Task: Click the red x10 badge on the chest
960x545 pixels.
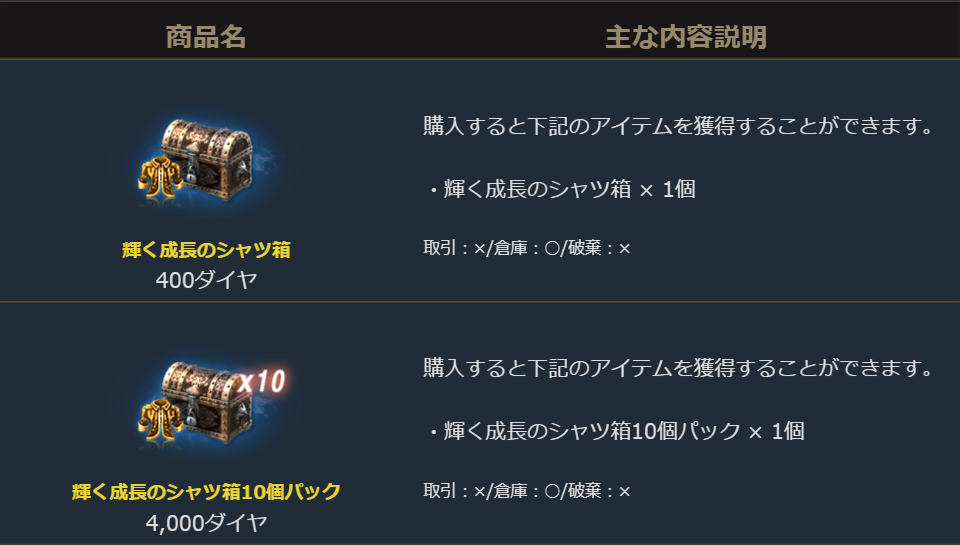Action: (262, 381)
